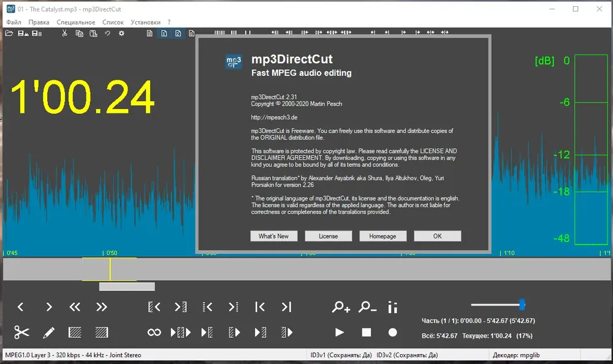Click the gray scrollbar thumb below overview bar

127,287
